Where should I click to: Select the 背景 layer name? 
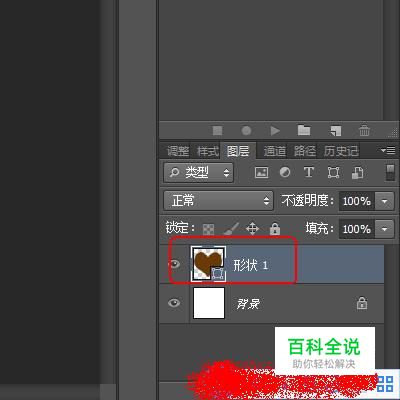click(x=248, y=304)
